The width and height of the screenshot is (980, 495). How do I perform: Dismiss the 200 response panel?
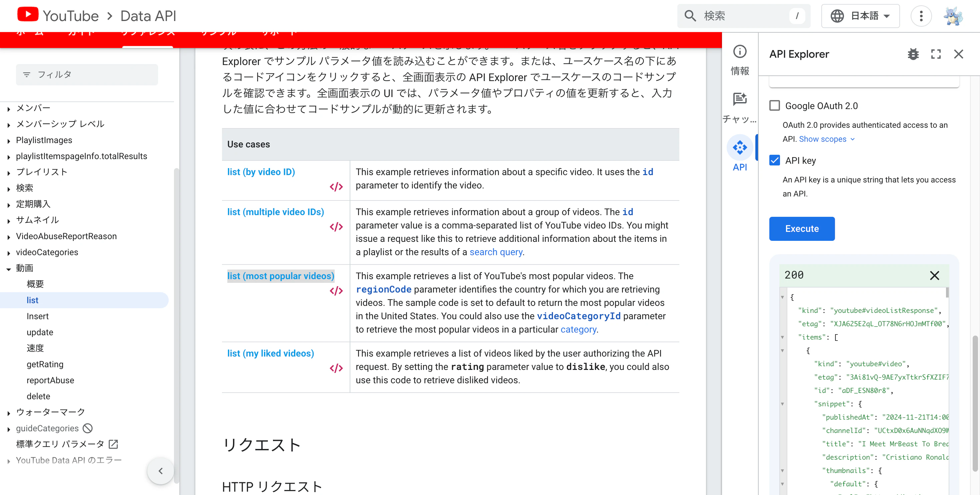(x=934, y=275)
